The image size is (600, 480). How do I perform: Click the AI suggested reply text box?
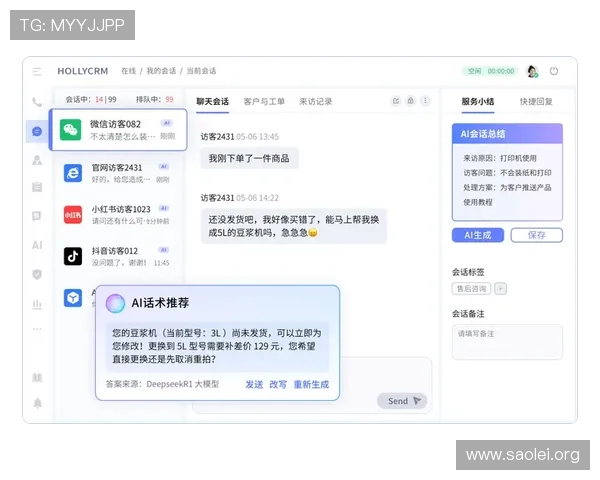tap(217, 346)
